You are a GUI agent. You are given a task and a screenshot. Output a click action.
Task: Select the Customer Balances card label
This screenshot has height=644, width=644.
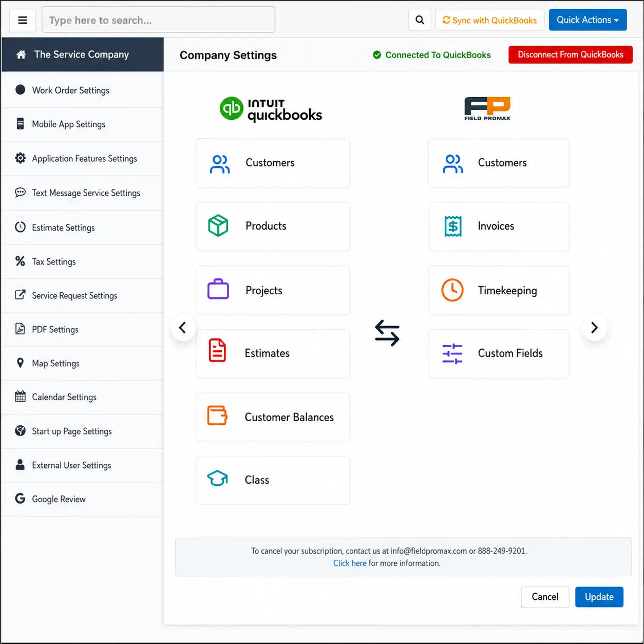[x=289, y=417]
